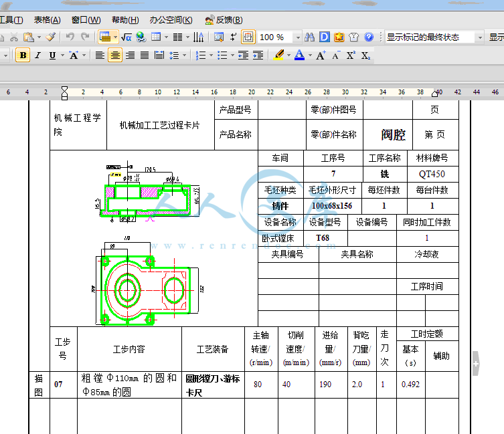Image resolution: width=504 pixels, height=434 pixels.
Task: Toggle the page layout view icon
Action: 248,37
